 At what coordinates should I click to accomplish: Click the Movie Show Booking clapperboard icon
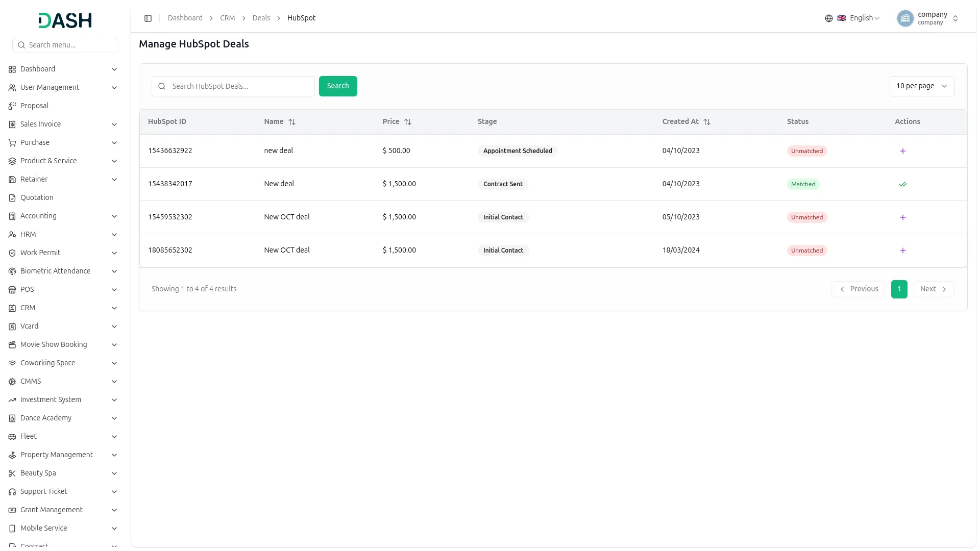click(12, 345)
